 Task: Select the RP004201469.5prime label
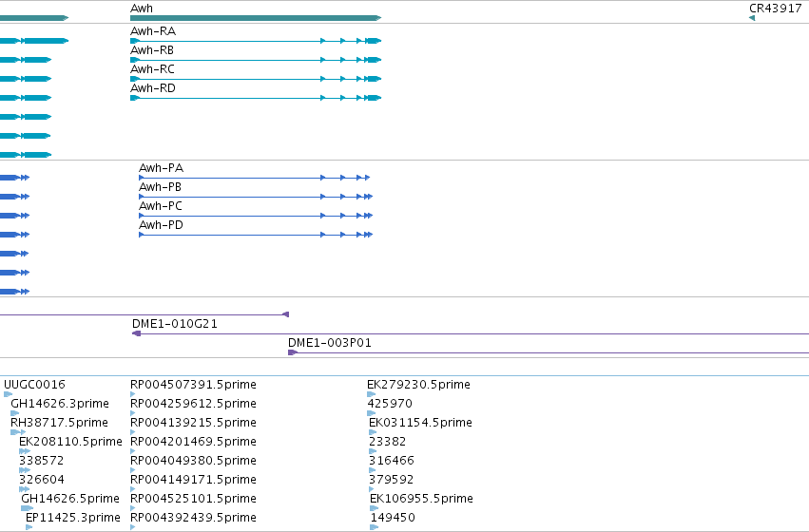tap(193, 442)
